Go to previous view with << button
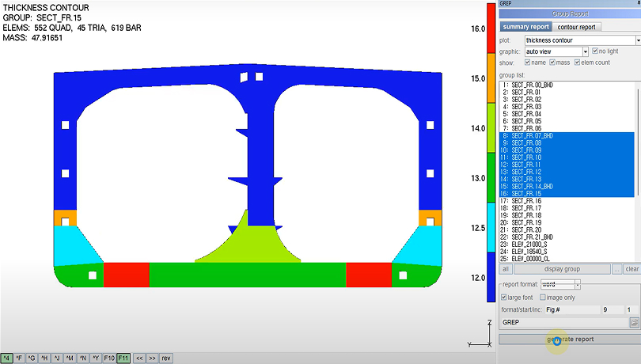The height and width of the screenshot is (364, 641). [138, 358]
